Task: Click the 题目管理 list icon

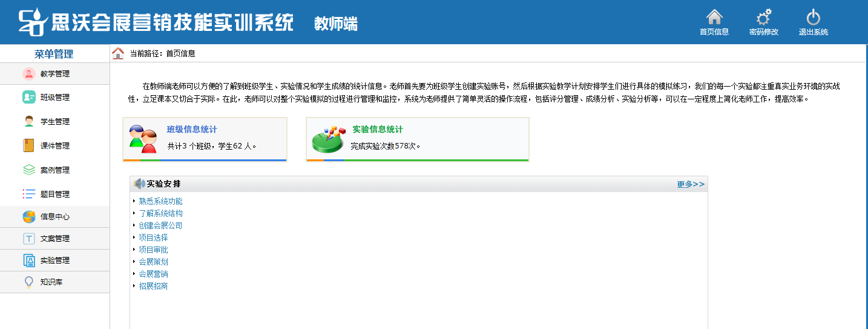Action: click(x=28, y=194)
